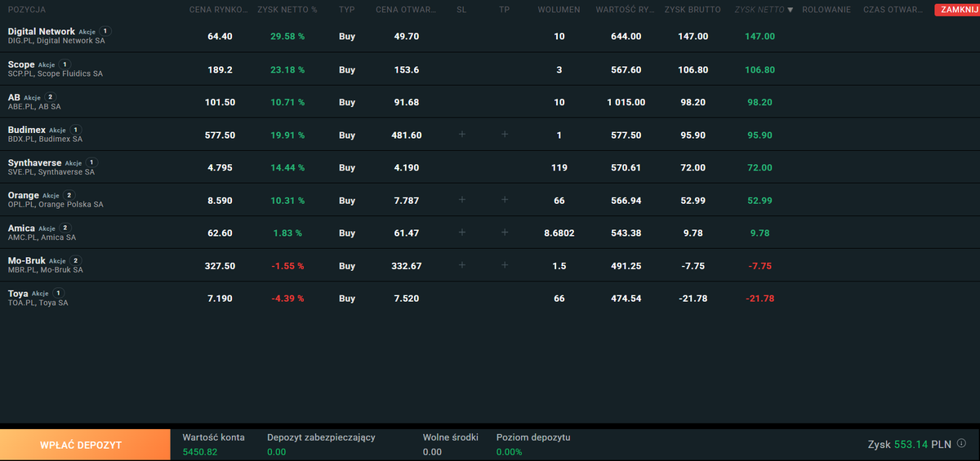Expand the Orange position row
Image resolution: width=980 pixels, height=461 pixels.
[x=490, y=200]
